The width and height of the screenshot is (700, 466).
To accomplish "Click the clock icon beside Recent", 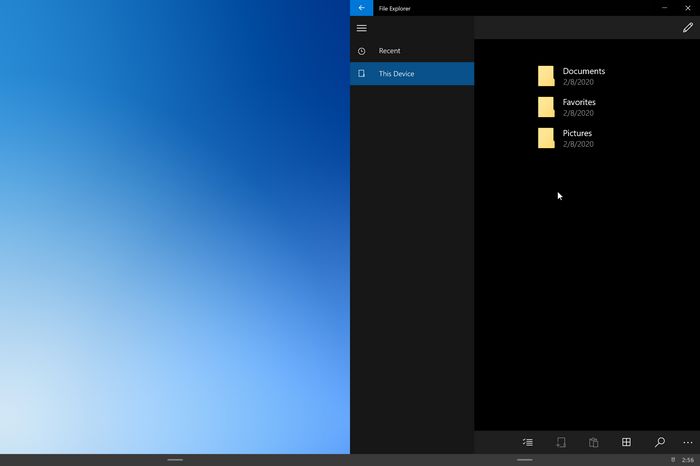I will [x=362, y=51].
